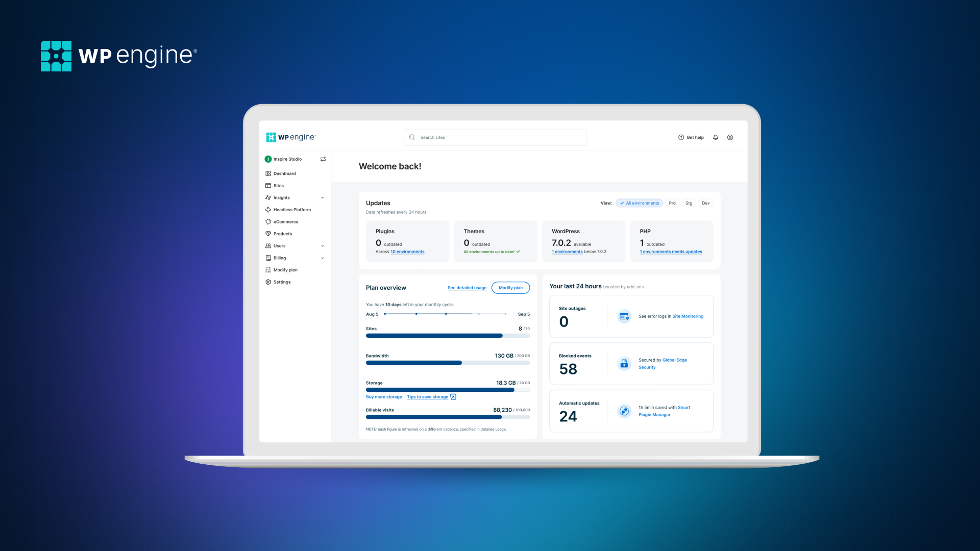Screen dimensions: 980x551
Task: Click the 10 environments link under Plugins
Action: 407,252
